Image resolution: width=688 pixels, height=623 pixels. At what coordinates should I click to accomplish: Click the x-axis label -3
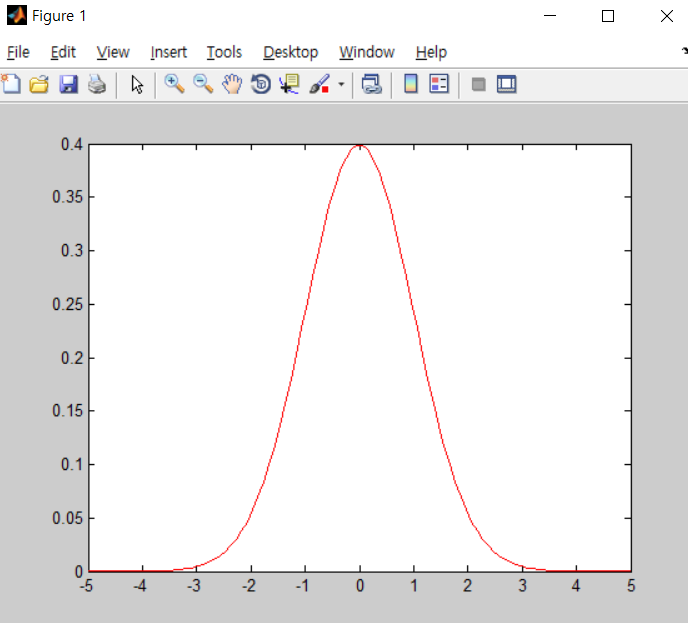point(194,586)
